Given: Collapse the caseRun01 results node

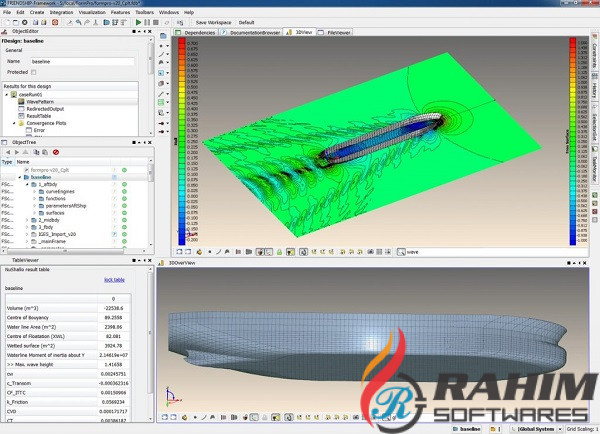Looking at the screenshot, I should [7, 95].
